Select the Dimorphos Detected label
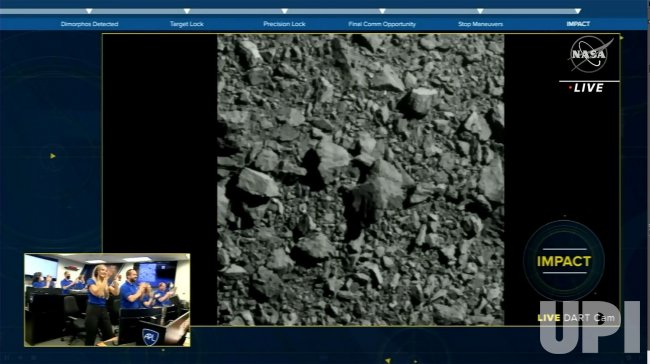650x364 pixels. 89,24
